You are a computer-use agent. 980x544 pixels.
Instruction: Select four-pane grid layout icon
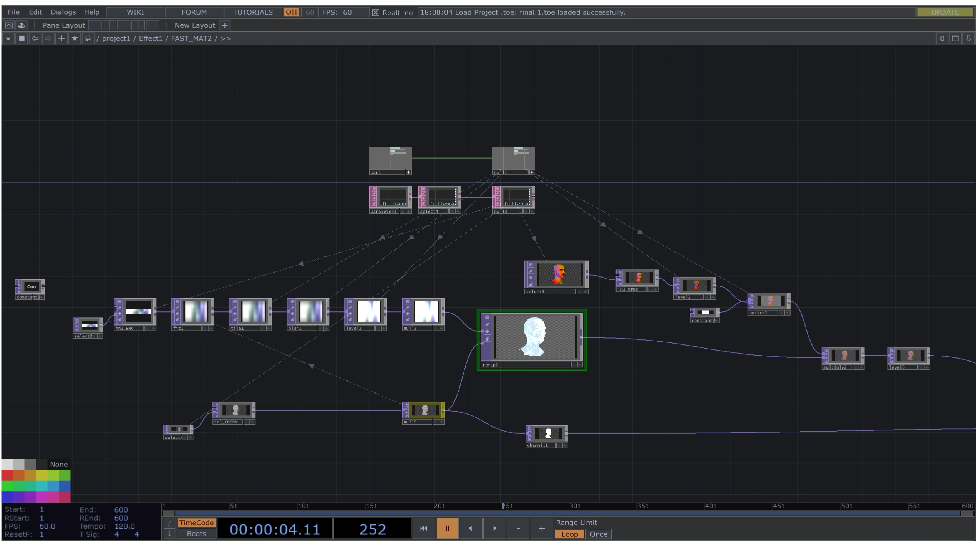pos(152,25)
